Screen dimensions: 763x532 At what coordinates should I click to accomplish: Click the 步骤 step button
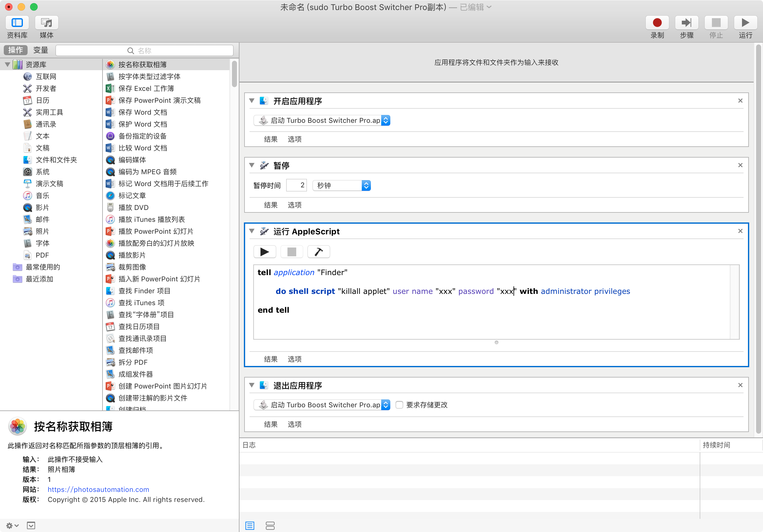pos(687,23)
